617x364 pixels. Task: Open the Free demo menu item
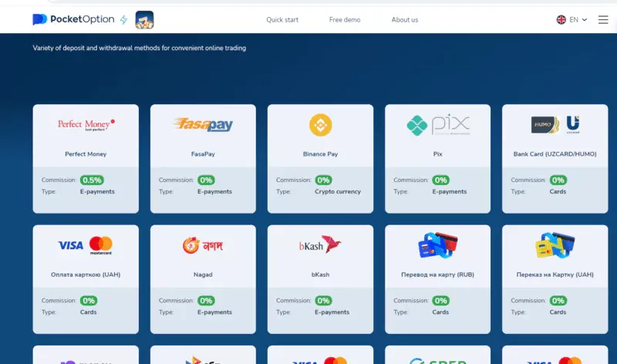click(345, 20)
